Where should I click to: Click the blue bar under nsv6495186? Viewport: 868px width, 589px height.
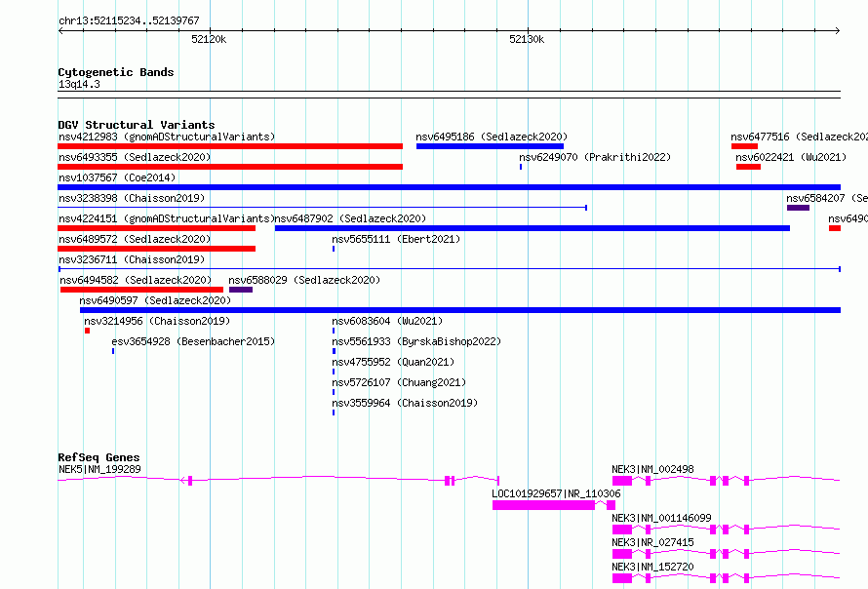click(490, 146)
